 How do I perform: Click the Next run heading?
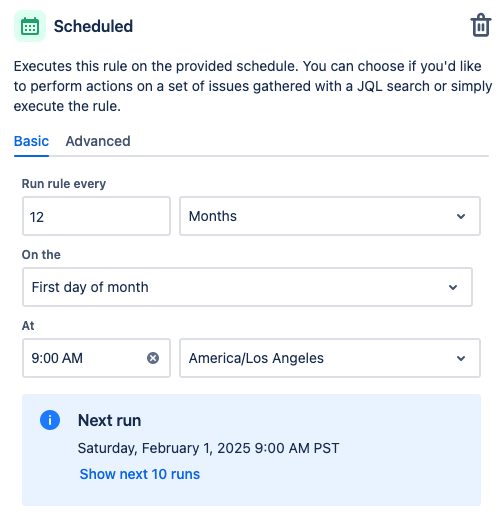(109, 420)
